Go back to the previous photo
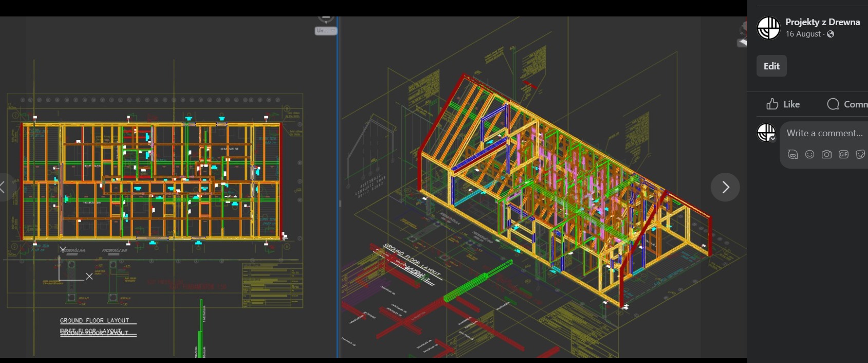868x363 pixels. (3, 187)
